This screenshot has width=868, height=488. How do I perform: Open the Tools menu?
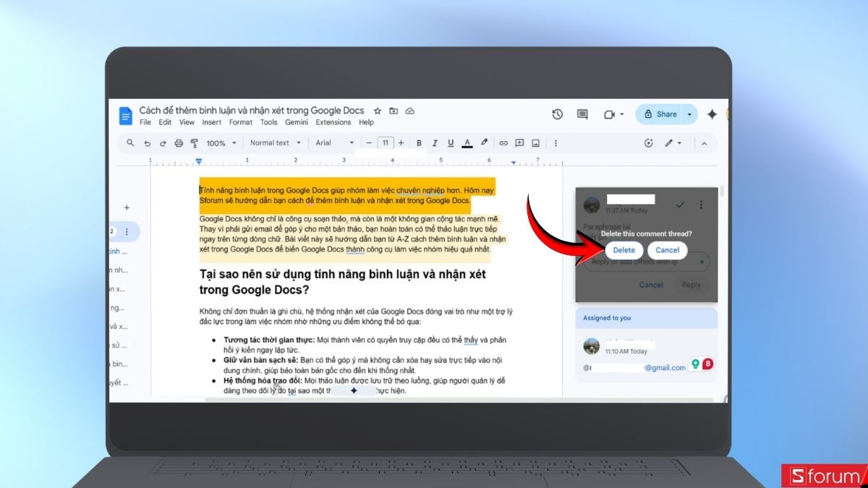[x=269, y=122]
